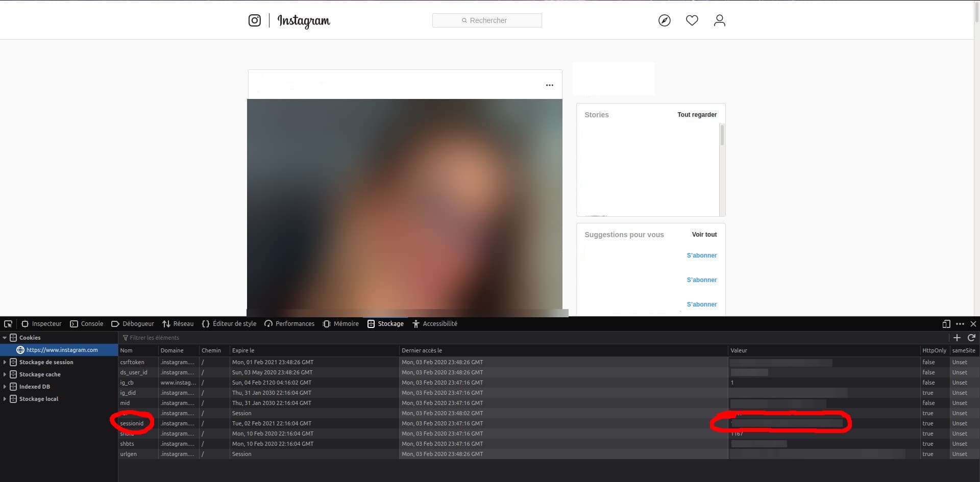Expand the Indexed DB tree node
This screenshot has width=980, height=482.
[x=5, y=387]
